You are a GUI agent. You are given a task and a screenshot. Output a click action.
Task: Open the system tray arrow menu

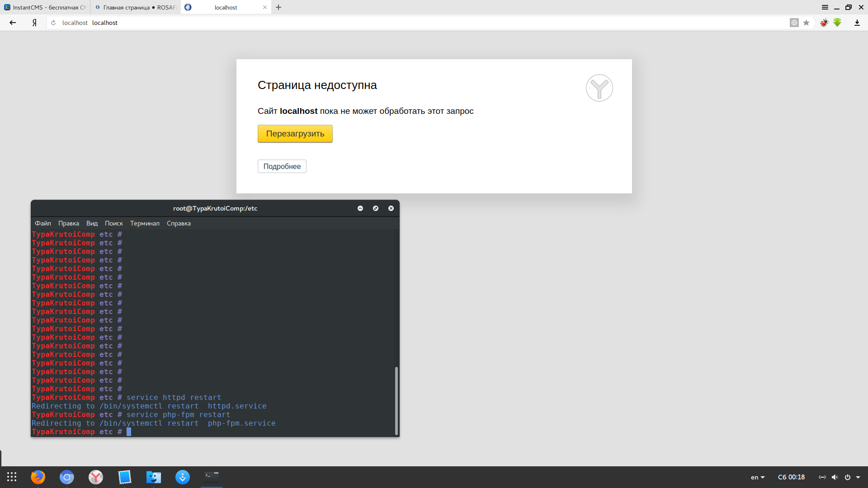click(x=858, y=477)
